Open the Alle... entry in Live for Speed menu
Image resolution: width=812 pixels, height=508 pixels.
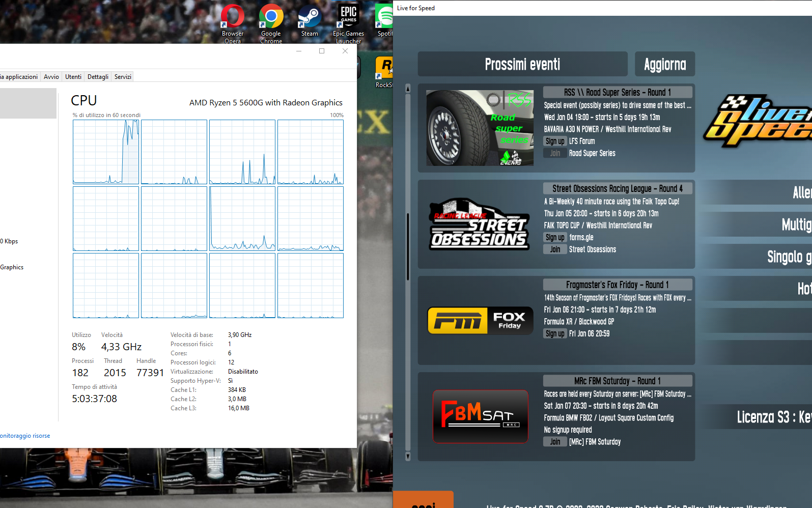(x=755, y=192)
